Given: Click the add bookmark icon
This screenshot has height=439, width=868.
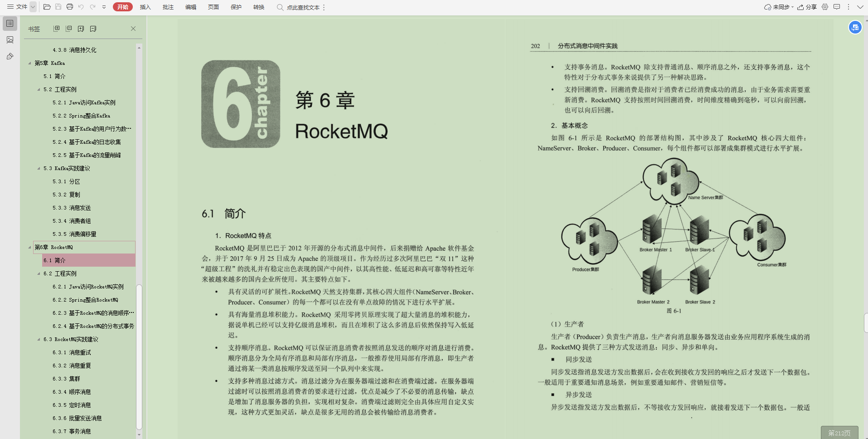Looking at the screenshot, I should [x=81, y=29].
